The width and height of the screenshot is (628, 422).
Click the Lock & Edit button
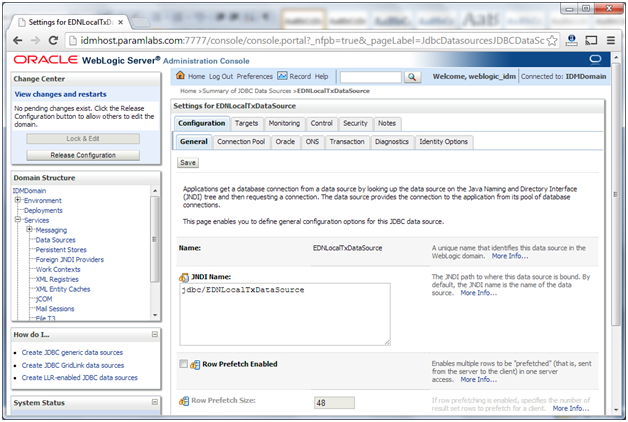point(83,139)
